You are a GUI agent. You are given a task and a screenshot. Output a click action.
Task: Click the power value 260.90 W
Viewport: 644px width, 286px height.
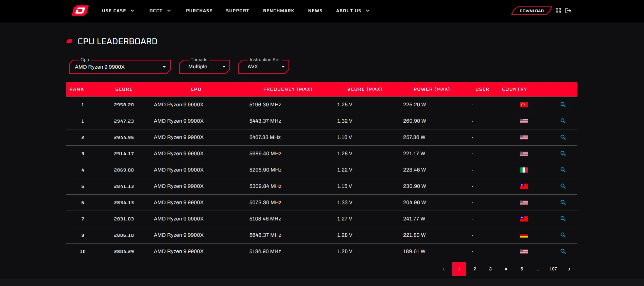click(415, 121)
